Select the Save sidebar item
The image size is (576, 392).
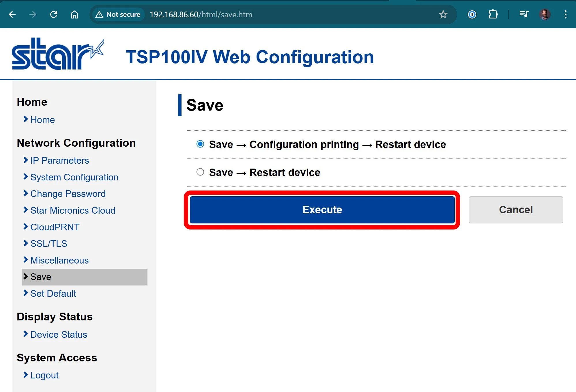(85, 277)
